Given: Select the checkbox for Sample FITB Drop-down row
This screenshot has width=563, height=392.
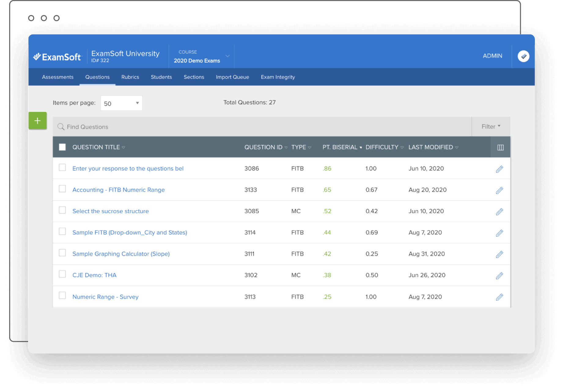Looking at the screenshot, I should coord(62,231).
